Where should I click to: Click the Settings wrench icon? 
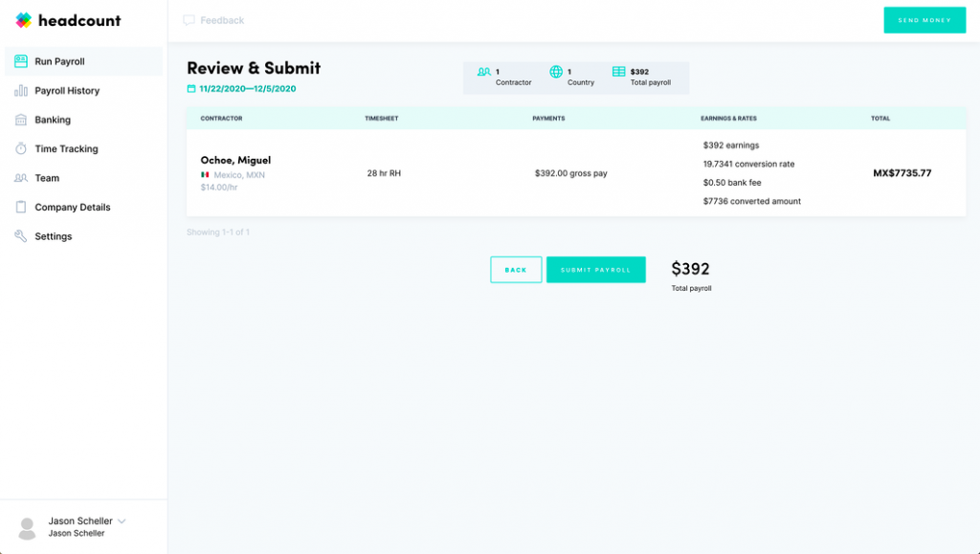click(x=21, y=235)
